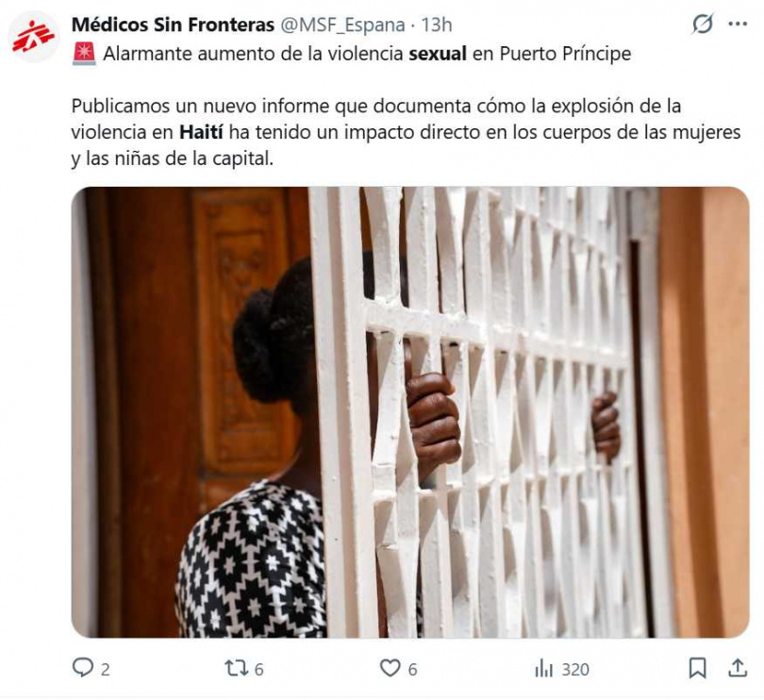Open Médicos Sin Fronteras display name link
The image size is (764, 700).
pyautogui.click(x=173, y=25)
